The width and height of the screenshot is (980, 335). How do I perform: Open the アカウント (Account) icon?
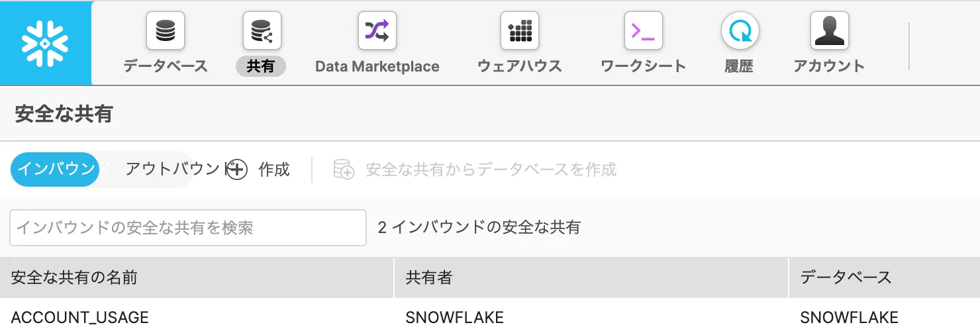[829, 31]
